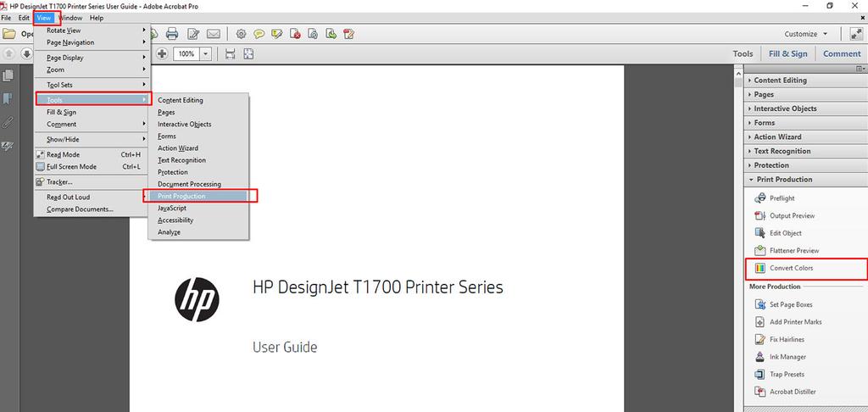Open the Page Thumbnails panel icon
Image resolution: width=868 pixels, height=412 pixels.
8,75
